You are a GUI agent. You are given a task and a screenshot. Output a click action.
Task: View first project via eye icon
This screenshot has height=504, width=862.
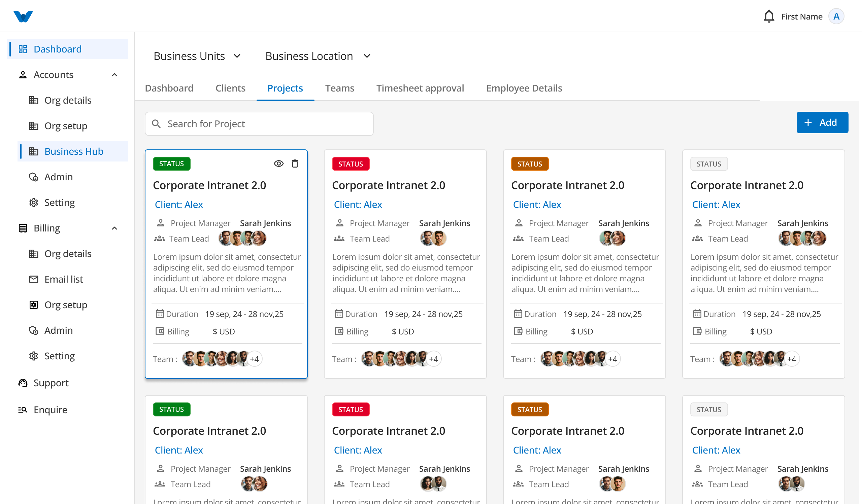(x=279, y=164)
